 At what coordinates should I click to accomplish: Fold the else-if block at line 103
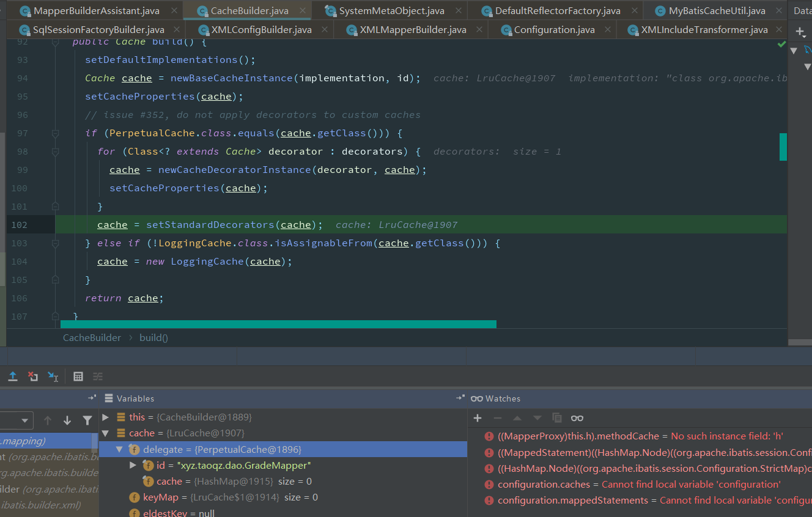(x=55, y=243)
